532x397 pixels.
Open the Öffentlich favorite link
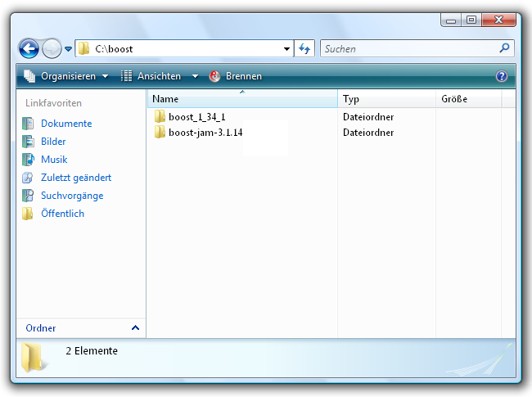click(x=62, y=214)
